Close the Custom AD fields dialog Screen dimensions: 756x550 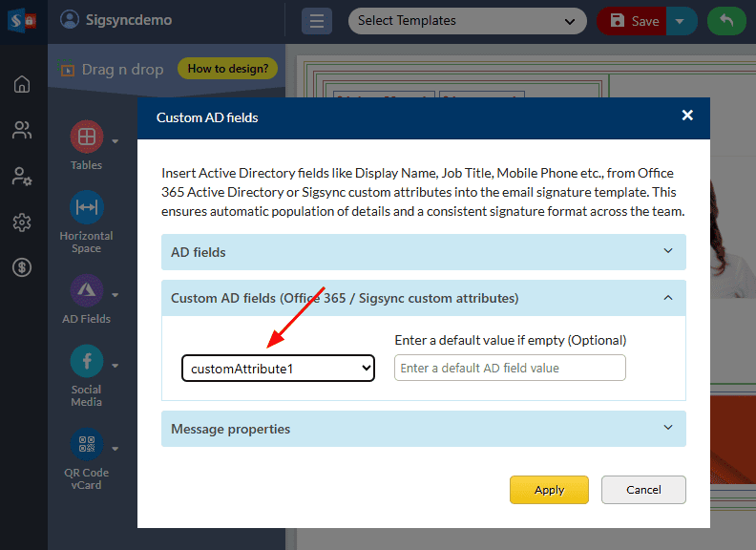(687, 115)
